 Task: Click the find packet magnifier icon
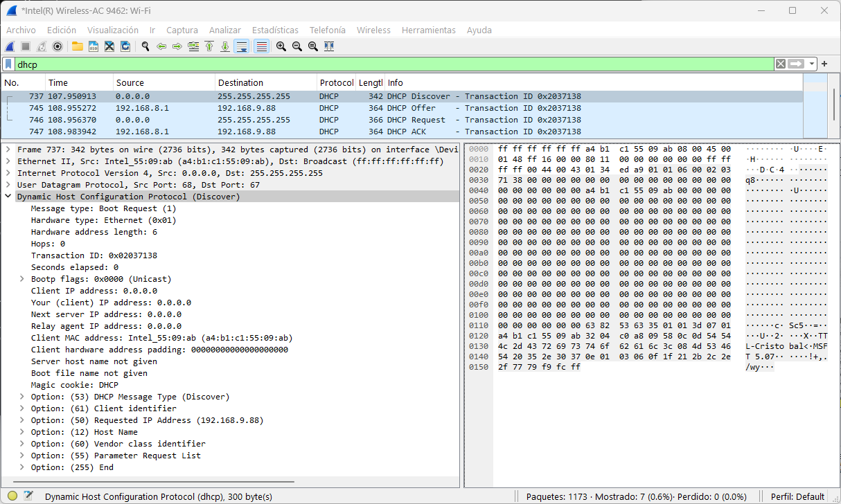(145, 46)
